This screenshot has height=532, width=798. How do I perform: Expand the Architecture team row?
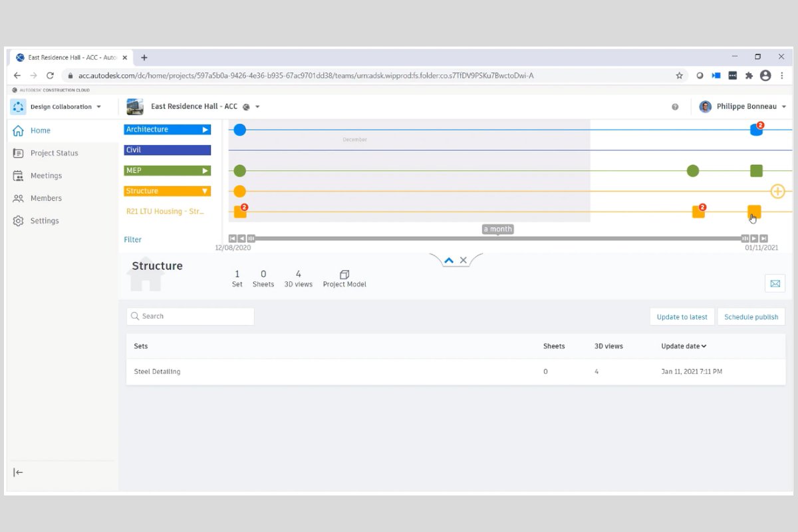pos(205,130)
